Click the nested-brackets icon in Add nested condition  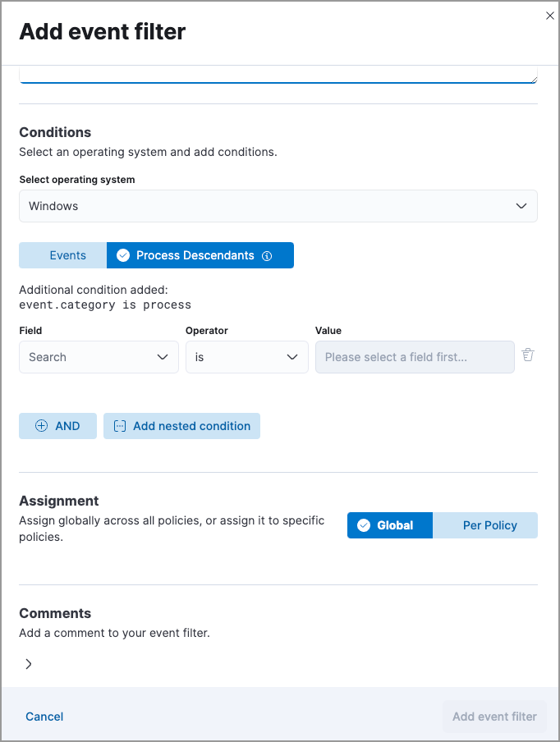(x=120, y=425)
